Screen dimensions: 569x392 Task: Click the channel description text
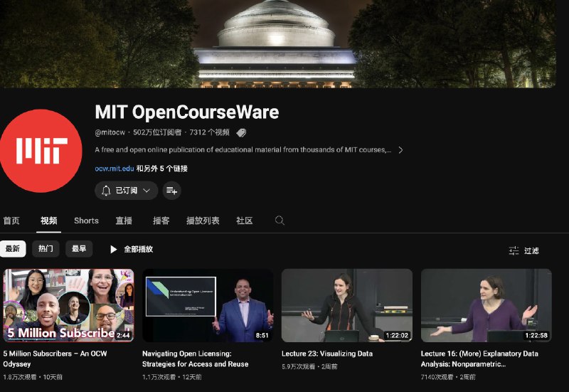[243, 150]
